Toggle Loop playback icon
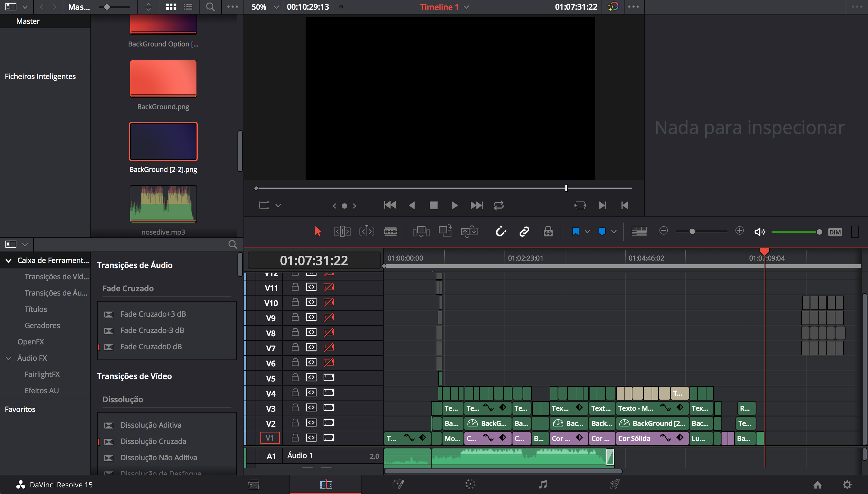 click(x=498, y=205)
